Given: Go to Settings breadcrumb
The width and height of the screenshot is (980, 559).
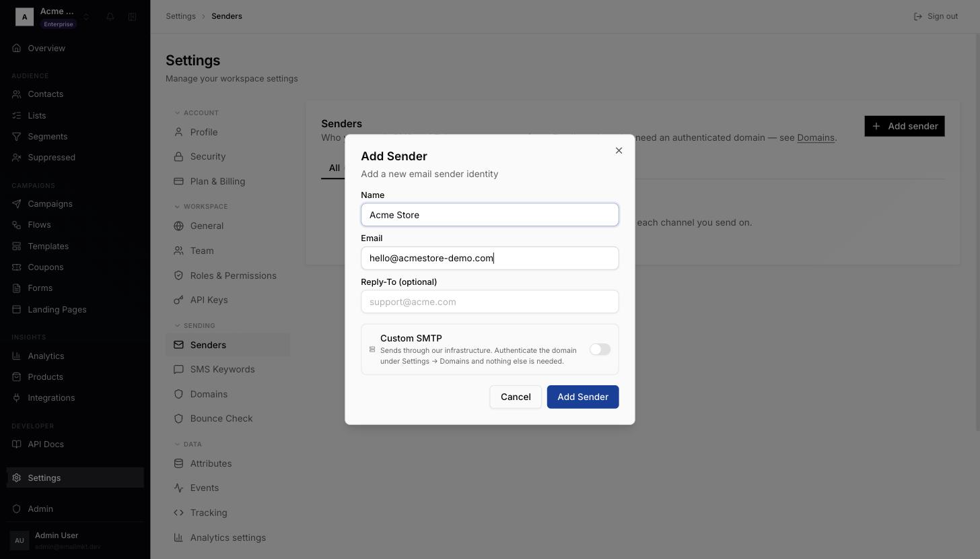Looking at the screenshot, I should [181, 16].
